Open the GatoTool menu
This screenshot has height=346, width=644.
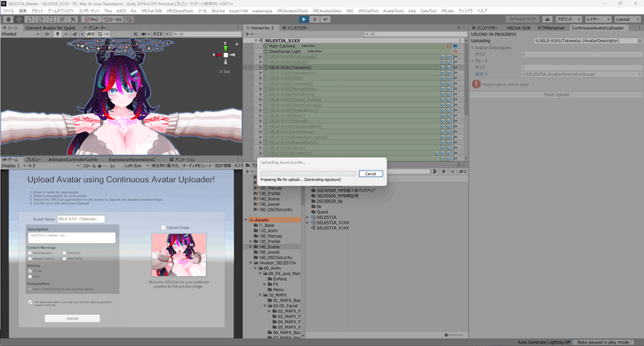click(428, 10)
